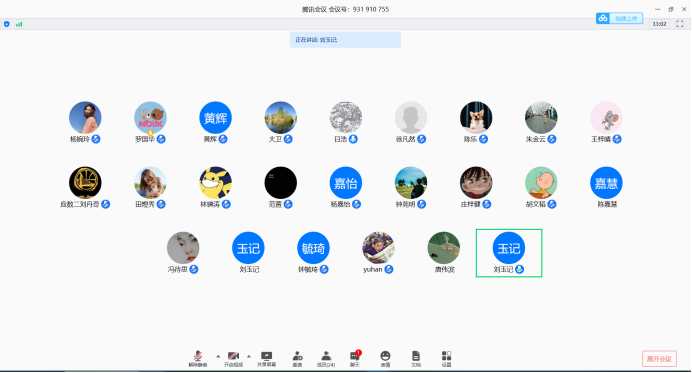Screen dimensions: 692x373
Task: Click the blue cloud upload button
Action: [619, 19]
